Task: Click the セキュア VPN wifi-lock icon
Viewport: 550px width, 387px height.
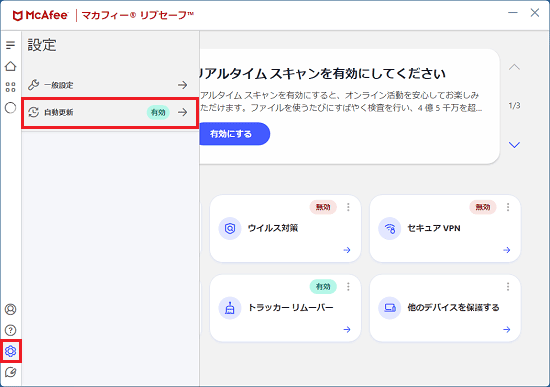Action: (389, 228)
